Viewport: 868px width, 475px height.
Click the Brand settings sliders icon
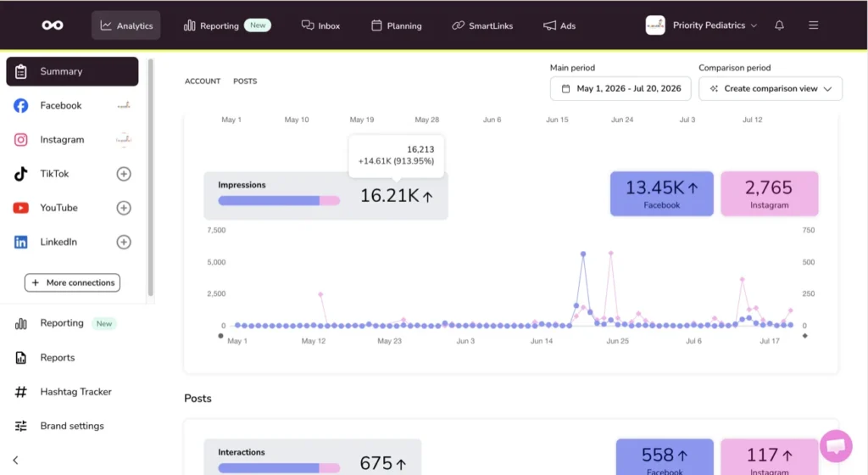(21, 426)
